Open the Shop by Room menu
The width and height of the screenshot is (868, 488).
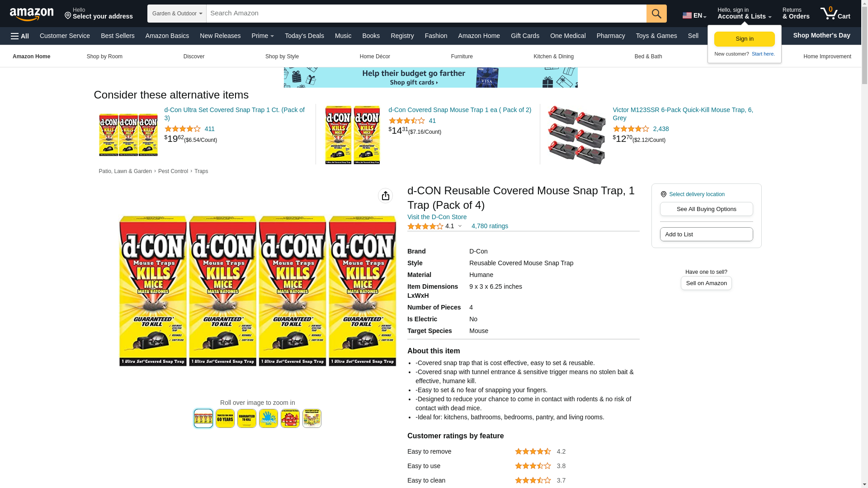pyautogui.click(x=104, y=56)
